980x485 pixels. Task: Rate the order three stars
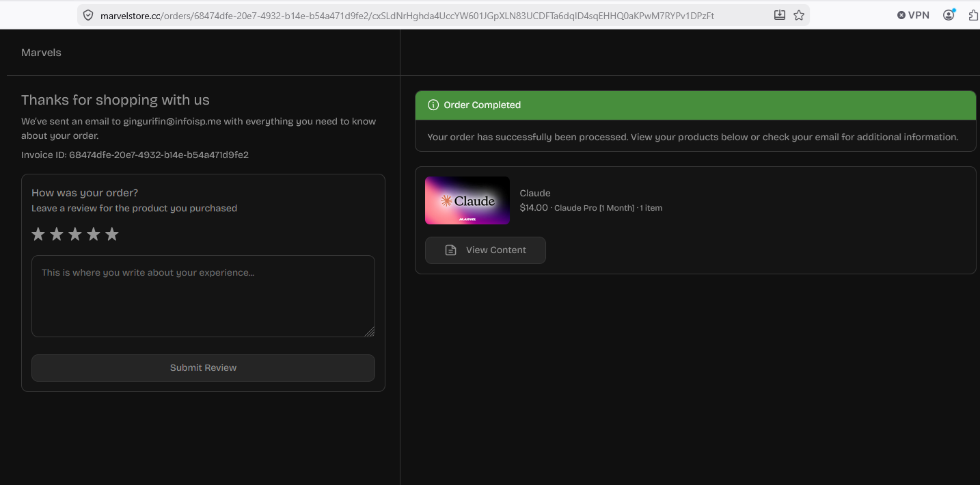click(x=75, y=235)
